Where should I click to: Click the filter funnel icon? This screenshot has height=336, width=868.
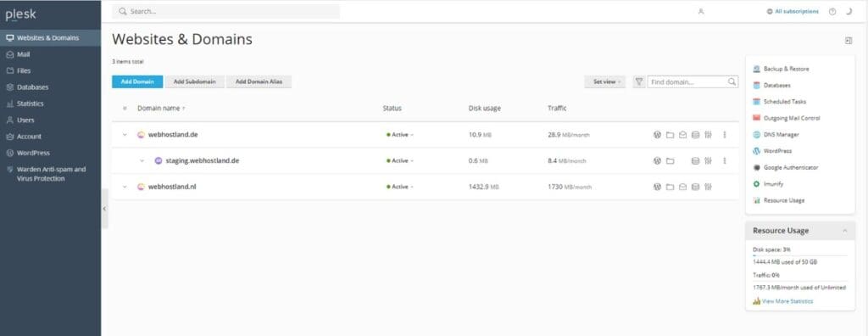coord(639,81)
